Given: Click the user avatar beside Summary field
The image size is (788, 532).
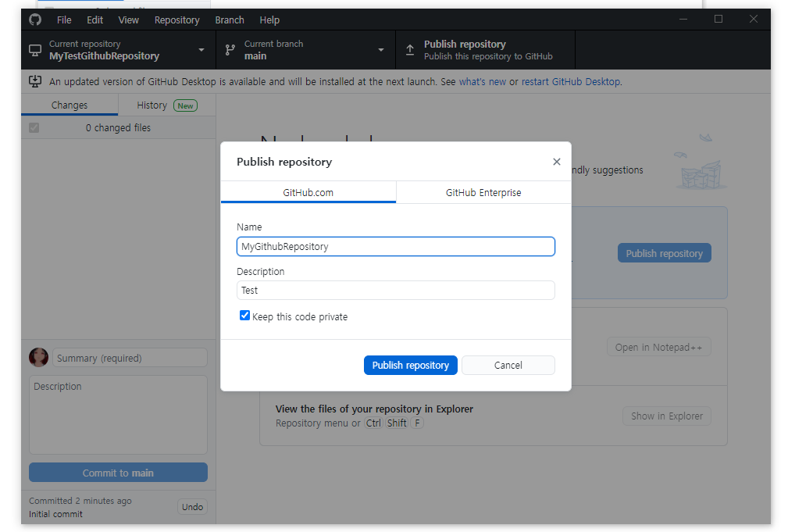Looking at the screenshot, I should [x=39, y=357].
